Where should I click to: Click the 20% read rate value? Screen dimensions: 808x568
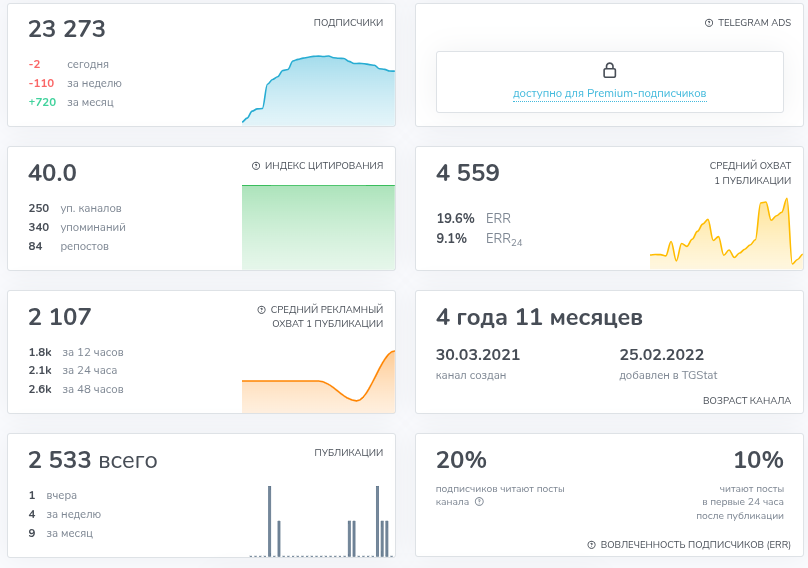461,460
